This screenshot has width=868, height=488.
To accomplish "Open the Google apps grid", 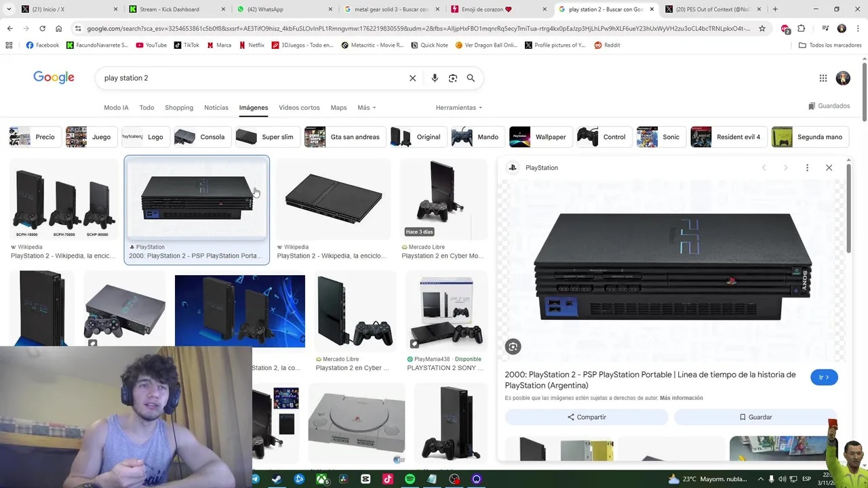I will (823, 78).
